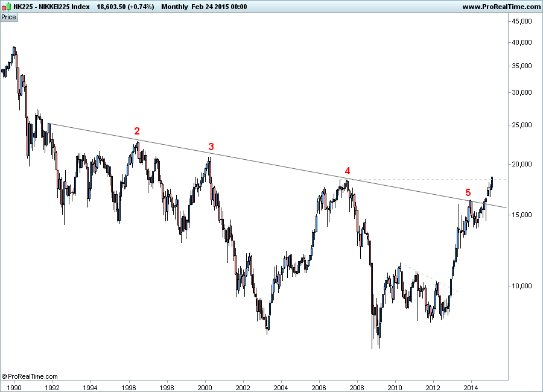Click the Feb 24 2015 date in header
543x392 pixels.
click(219, 7)
